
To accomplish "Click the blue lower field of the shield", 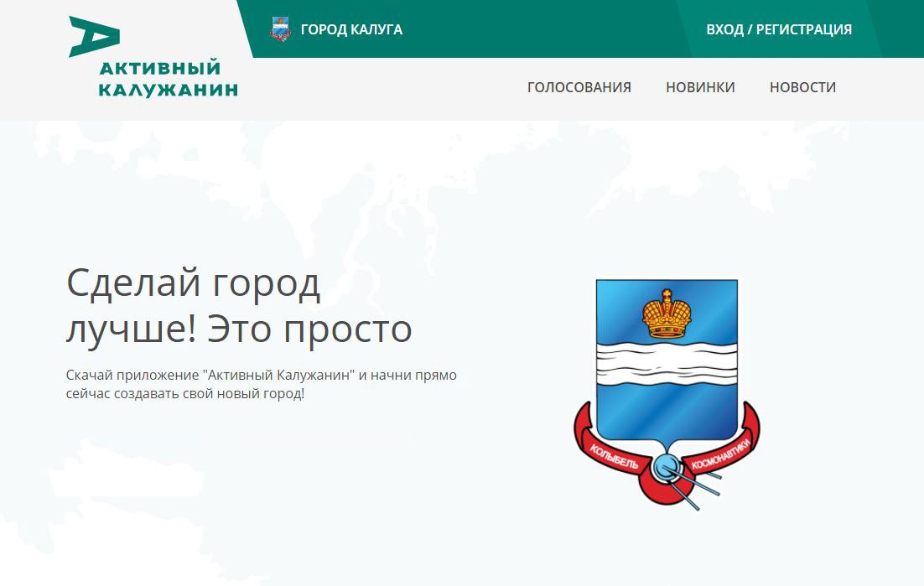I will pyautogui.click(x=667, y=411).
